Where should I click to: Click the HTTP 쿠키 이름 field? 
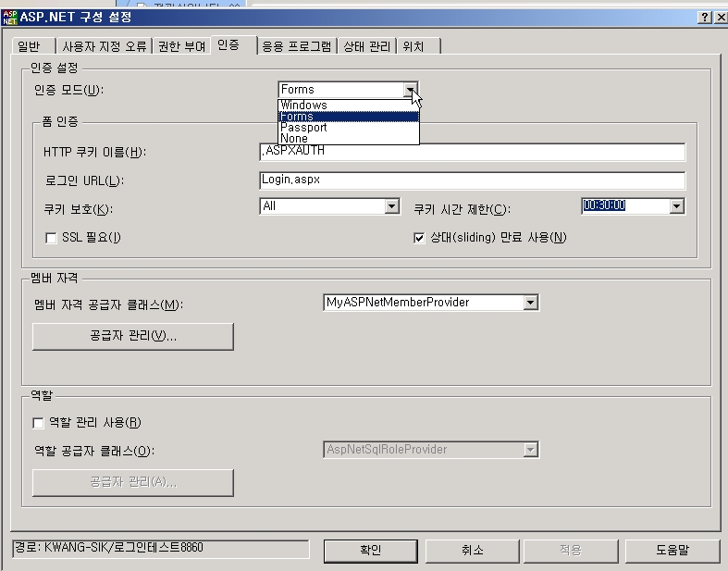pyautogui.click(x=472, y=152)
